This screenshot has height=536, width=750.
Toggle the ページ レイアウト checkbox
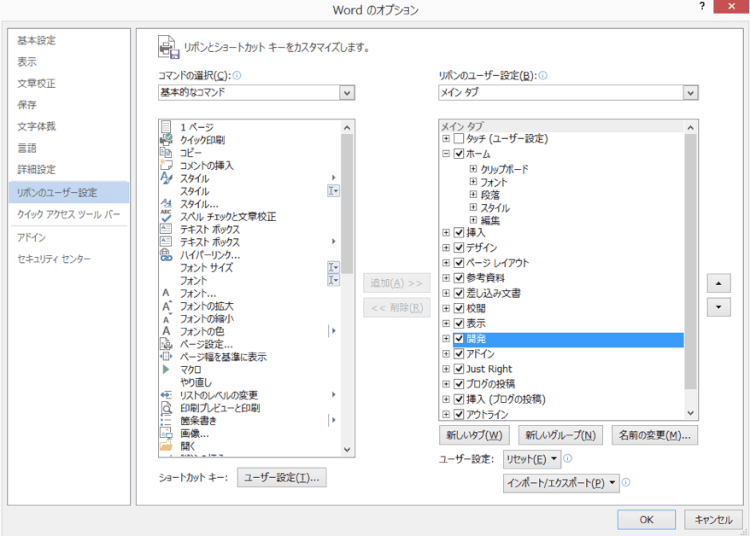point(459,263)
